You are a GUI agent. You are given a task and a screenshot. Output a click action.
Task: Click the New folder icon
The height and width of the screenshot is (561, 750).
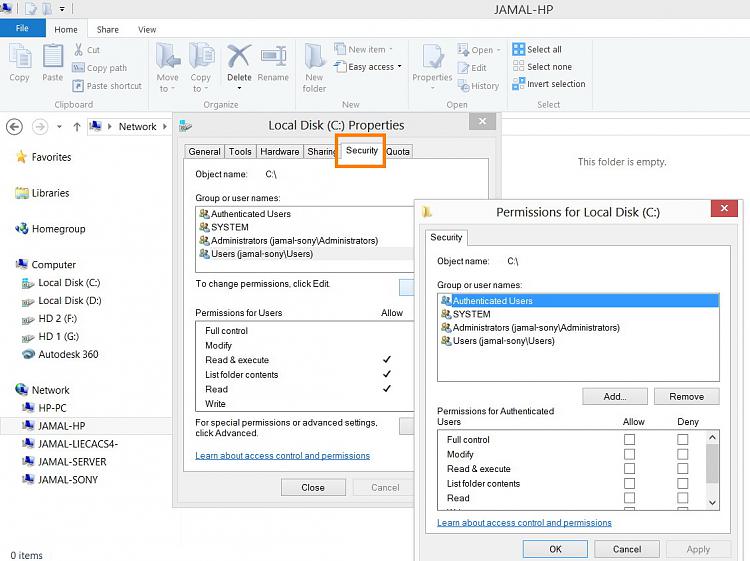[314, 56]
